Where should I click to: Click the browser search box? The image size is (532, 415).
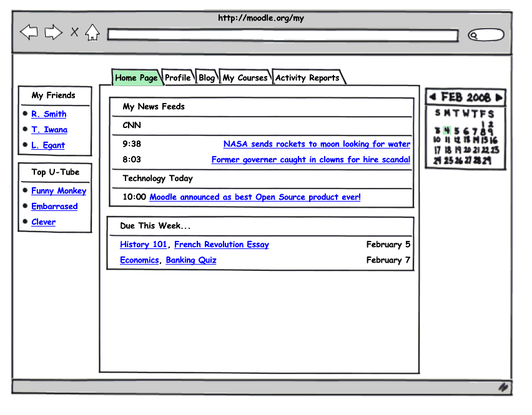coord(486,35)
